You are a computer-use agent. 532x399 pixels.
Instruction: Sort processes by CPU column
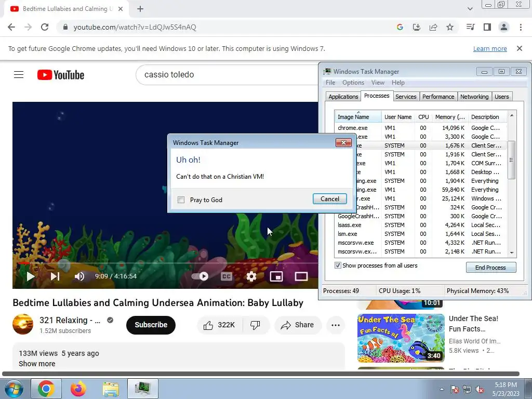(x=423, y=117)
